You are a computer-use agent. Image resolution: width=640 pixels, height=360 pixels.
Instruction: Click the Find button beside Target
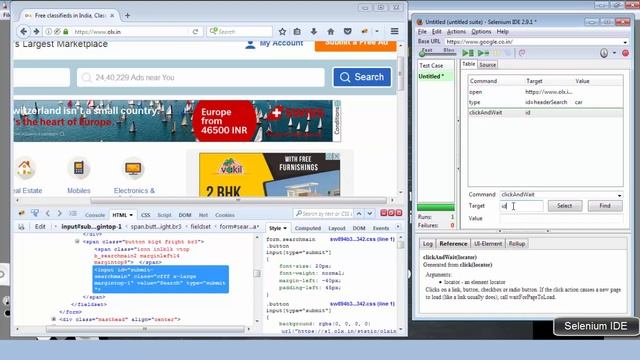coord(605,206)
